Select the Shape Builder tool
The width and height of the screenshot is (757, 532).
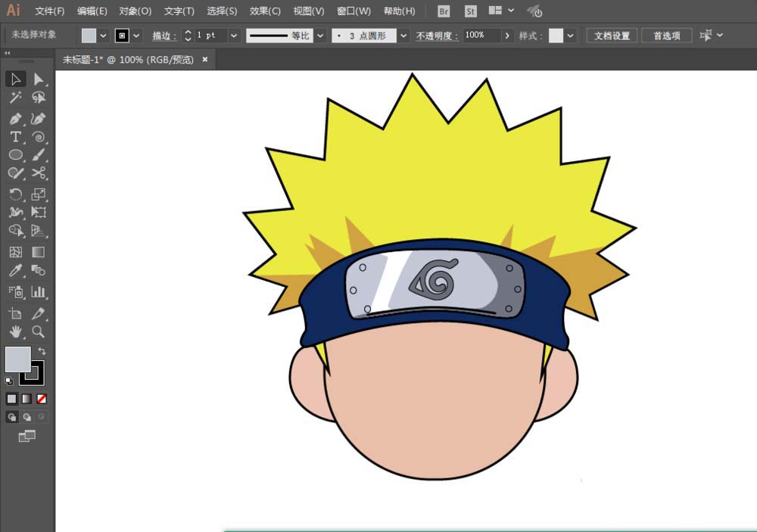[x=15, y=231]
